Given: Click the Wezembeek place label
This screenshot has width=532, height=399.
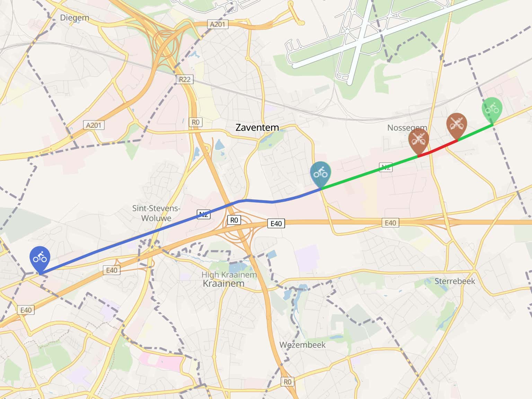Looking at the screenshot, I should coord(302,345).
